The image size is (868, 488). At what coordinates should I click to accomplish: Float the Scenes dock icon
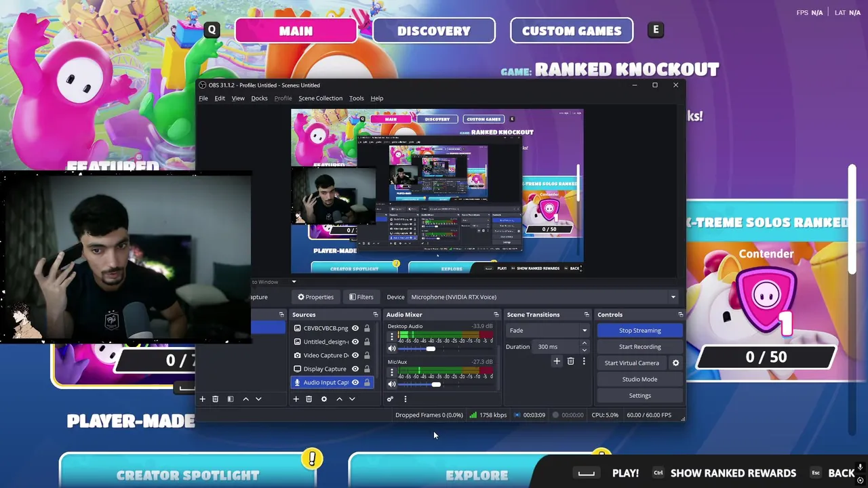click(281, 314)
